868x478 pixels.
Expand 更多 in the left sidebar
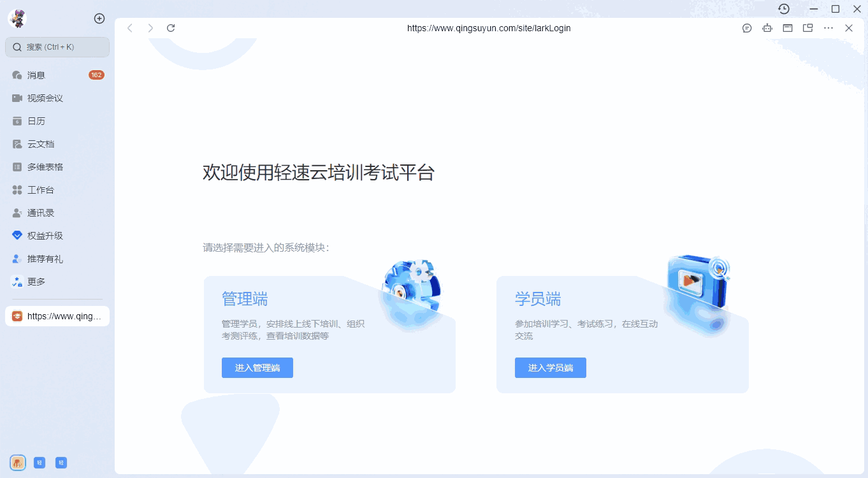36,282
